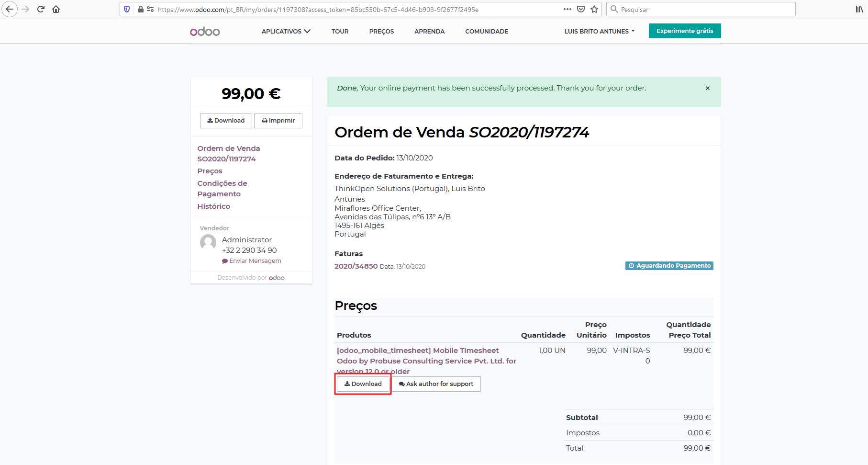
Task: Open the Preços navigation item
Action: (x=381, y=32)
